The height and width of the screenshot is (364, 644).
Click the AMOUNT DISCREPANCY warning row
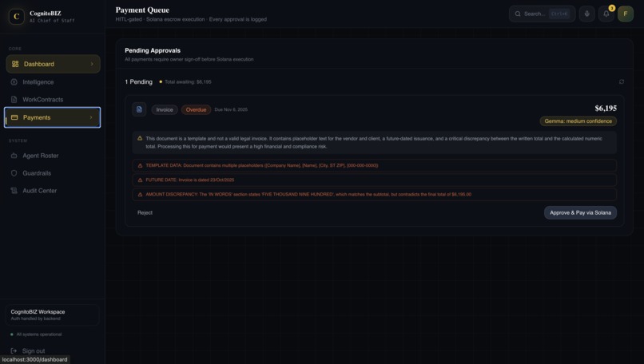coord(374,194)
